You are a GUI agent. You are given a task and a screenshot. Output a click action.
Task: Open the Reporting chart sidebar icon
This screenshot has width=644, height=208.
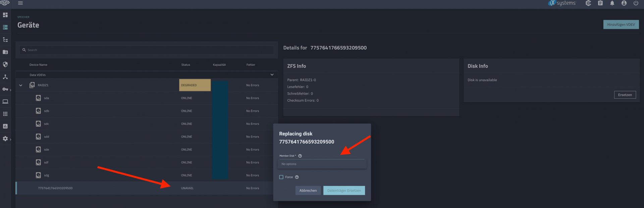[5, 126]
